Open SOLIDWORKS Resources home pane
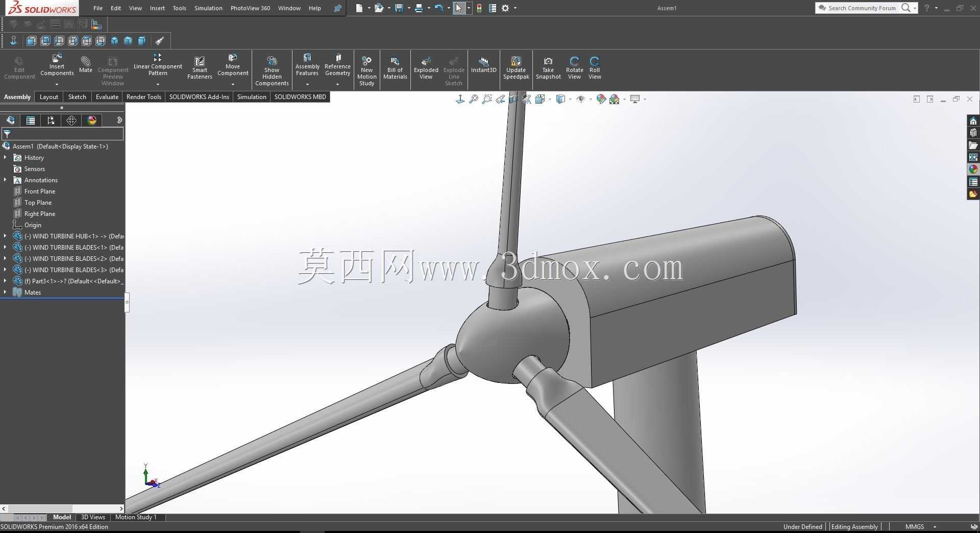 [973, 120]
